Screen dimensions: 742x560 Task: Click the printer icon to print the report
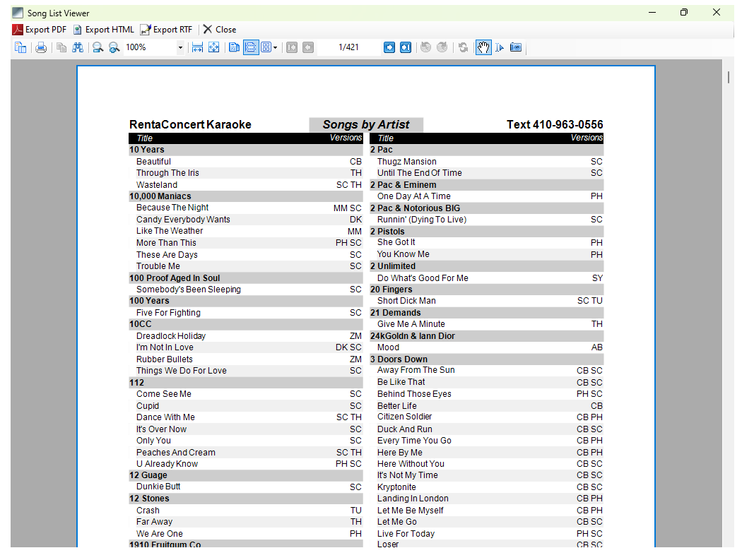pyautogui.click(x=41, y=47)
